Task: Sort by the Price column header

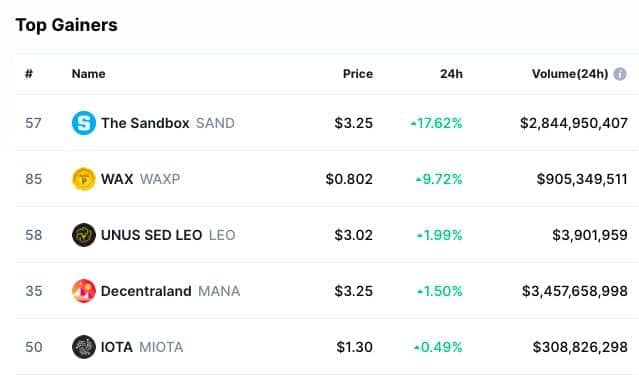Action: tap(358, 74)
